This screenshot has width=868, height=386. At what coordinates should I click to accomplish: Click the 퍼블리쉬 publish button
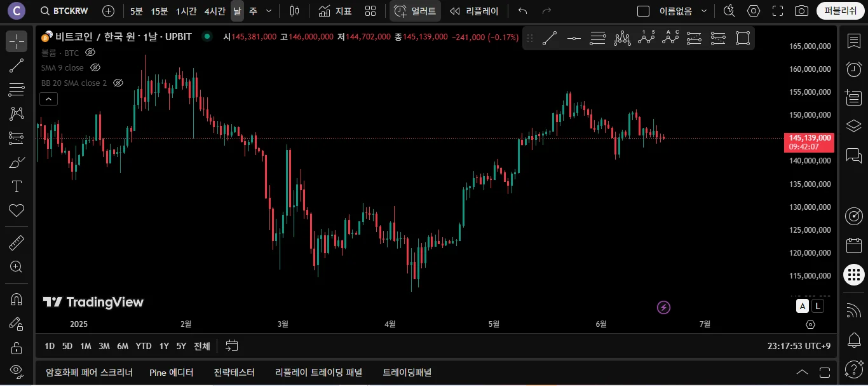click(x=840, y=11)
